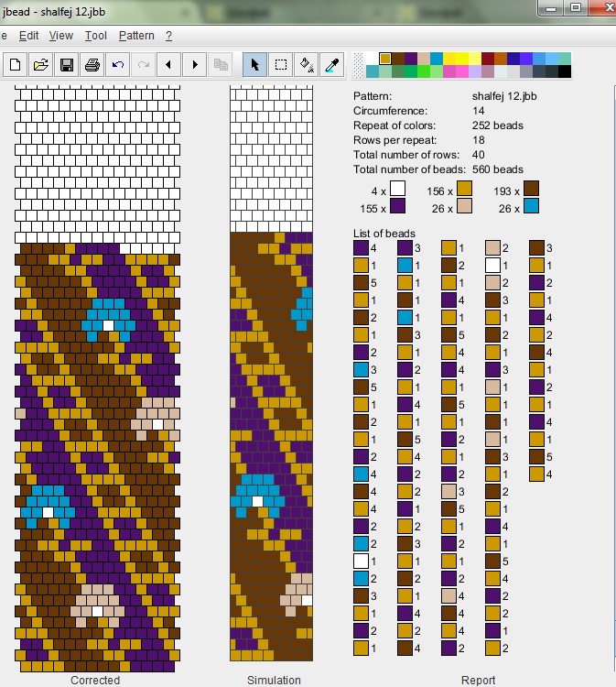This screenshot has width=616, height=687.
Task: Pick the black swatch in the palette
Action: click(x=565, y=71)
